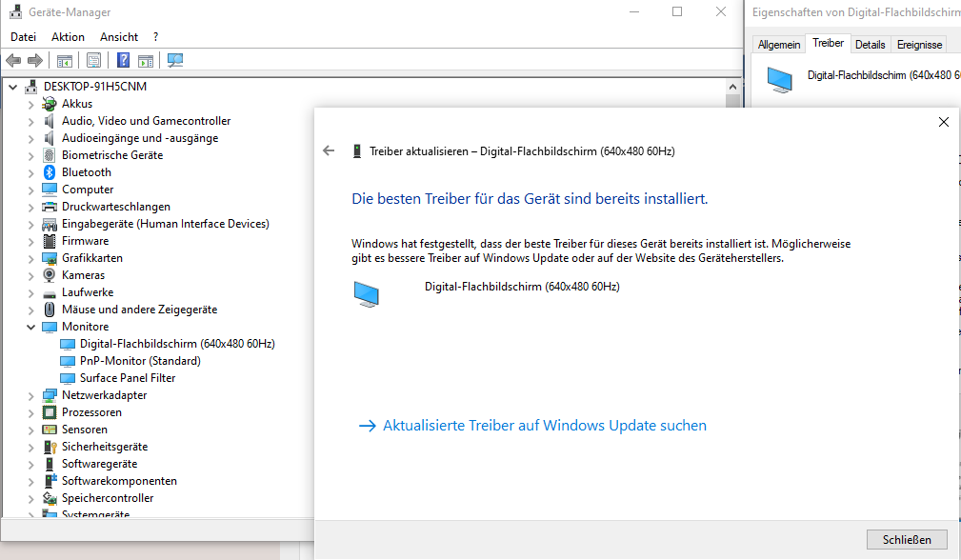Expand the Sensoren category
The height and width of the screenshot is (560, 961).
click(31, 430)
